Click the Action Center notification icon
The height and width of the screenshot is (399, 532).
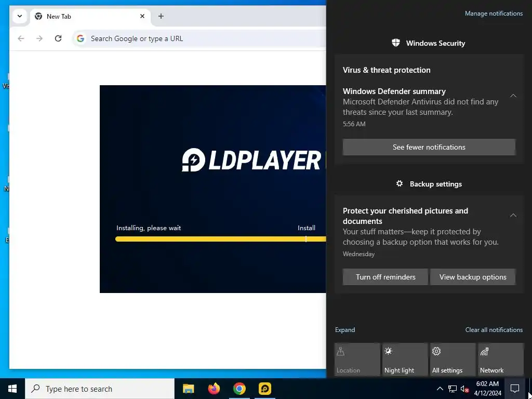click(515, 389)
